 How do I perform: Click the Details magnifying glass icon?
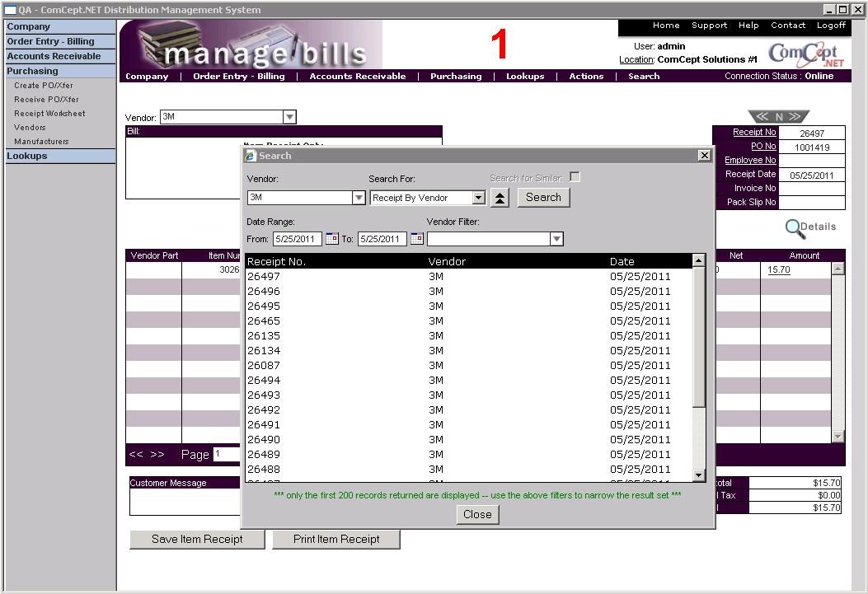(795, 227)
